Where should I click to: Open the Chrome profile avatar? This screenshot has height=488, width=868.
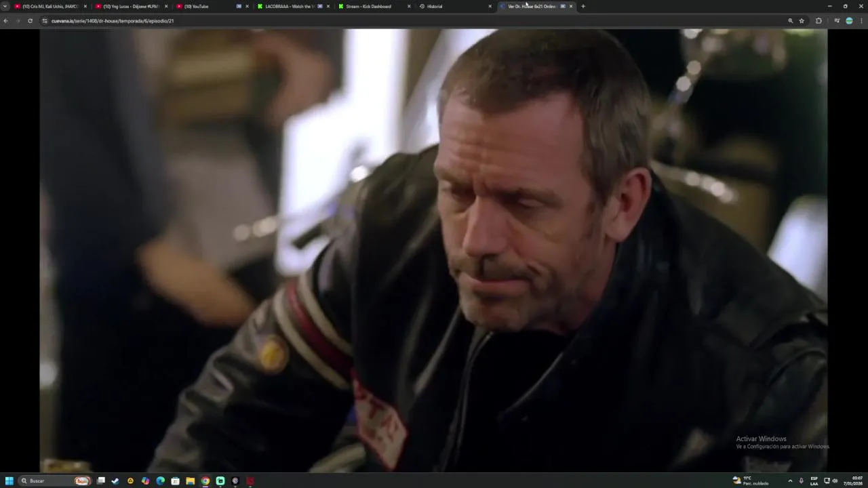click(x=849, y=21)
